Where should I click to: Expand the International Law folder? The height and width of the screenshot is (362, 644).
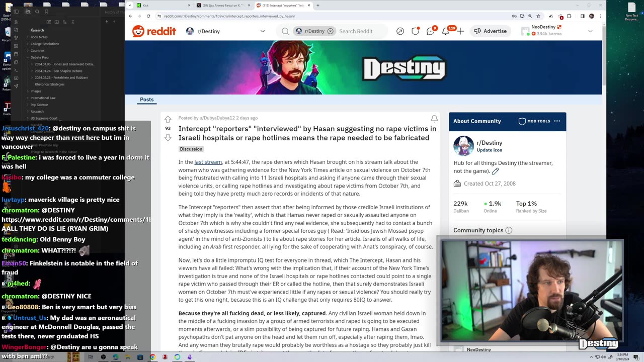[x=43, y=98]
